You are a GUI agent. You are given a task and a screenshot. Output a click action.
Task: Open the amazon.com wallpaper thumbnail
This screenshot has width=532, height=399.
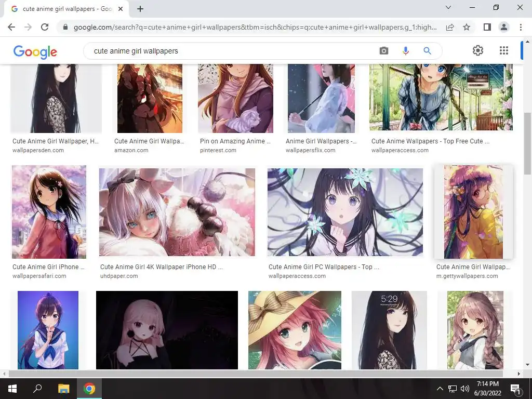pyautogui.click(x=150, y=98)
